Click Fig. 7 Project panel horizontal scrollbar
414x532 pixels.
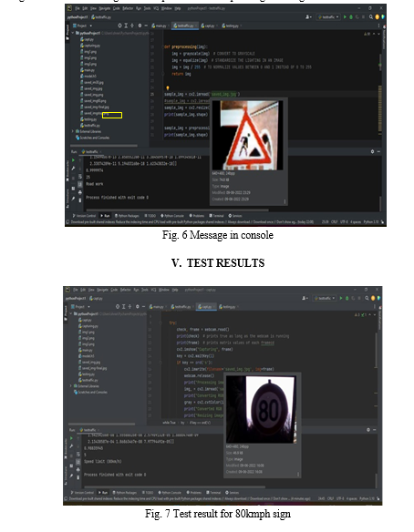tap(101, 424)
